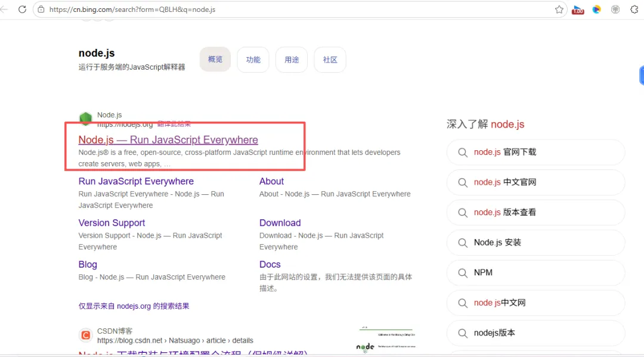Open the extensions puzzle piece icon
Screen dimensions: 644x357
[x=634, y=9]
